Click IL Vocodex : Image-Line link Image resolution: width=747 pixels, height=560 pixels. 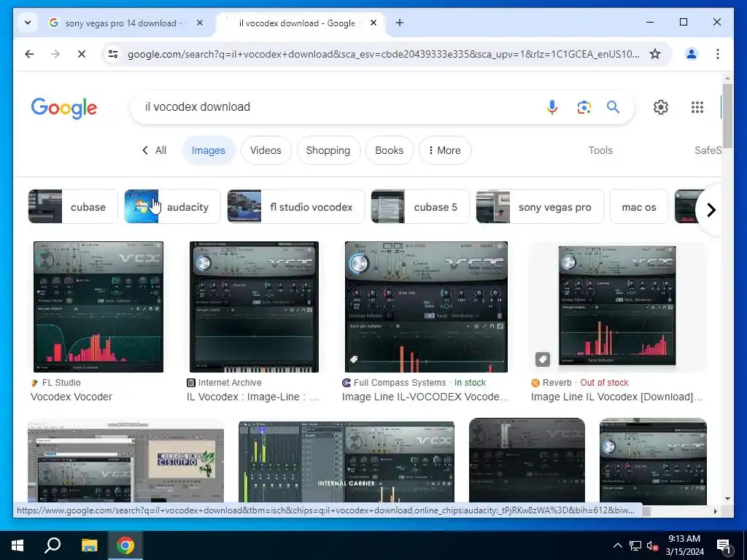pyautogui.click(x=252, y=397)
